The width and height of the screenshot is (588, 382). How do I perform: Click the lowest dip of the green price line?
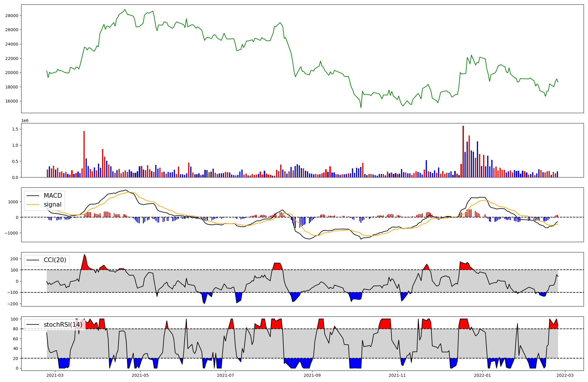tap(361, 108)
